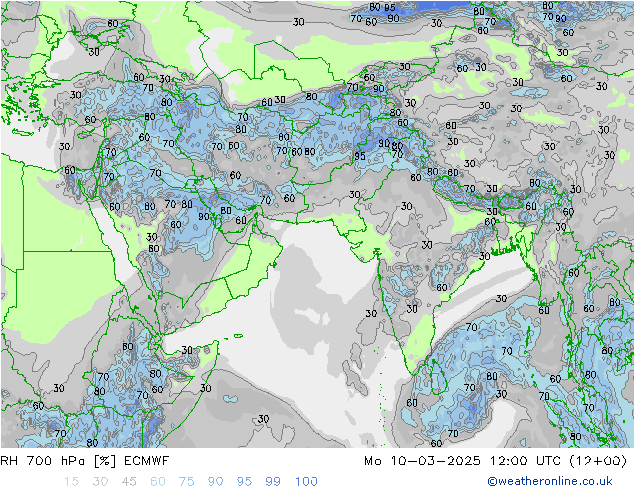
Task: Select the legend value 30 below the title
Action: (x=100, y=482)
